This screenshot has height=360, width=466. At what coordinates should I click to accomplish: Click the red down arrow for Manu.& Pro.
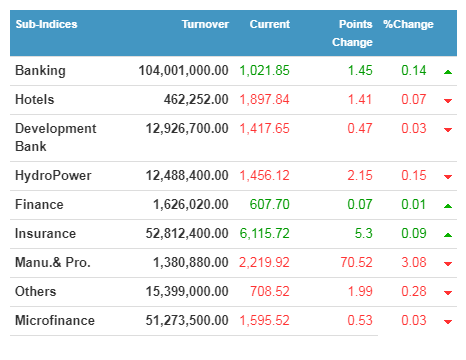coord(448,264)
